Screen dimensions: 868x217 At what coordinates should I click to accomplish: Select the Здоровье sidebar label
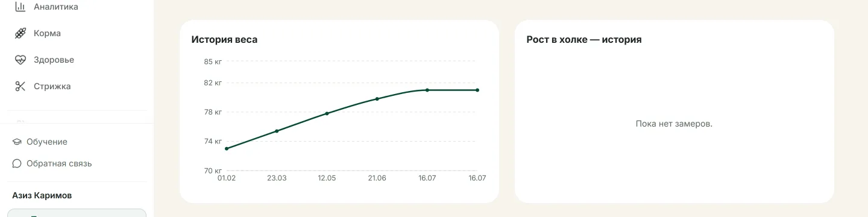tap(54, 60)
